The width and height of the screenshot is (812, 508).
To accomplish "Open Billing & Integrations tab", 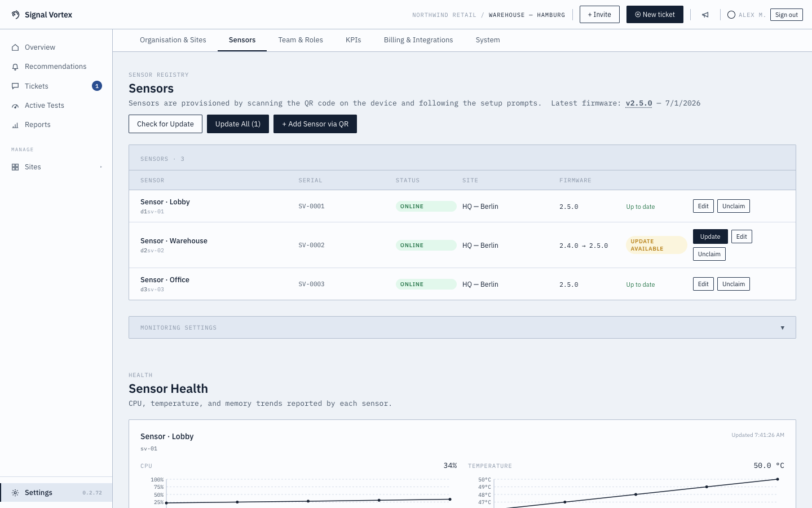I will pos(418,40).
